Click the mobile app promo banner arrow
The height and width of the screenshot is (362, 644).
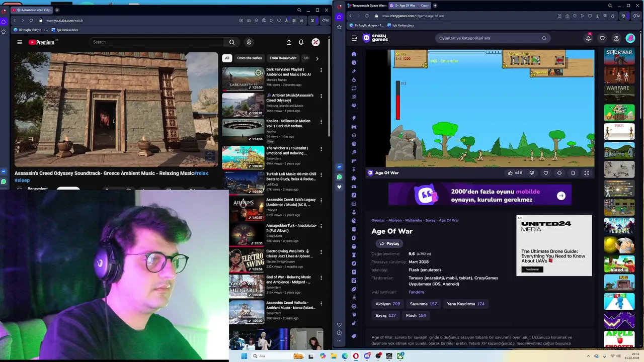coord(561,196)
